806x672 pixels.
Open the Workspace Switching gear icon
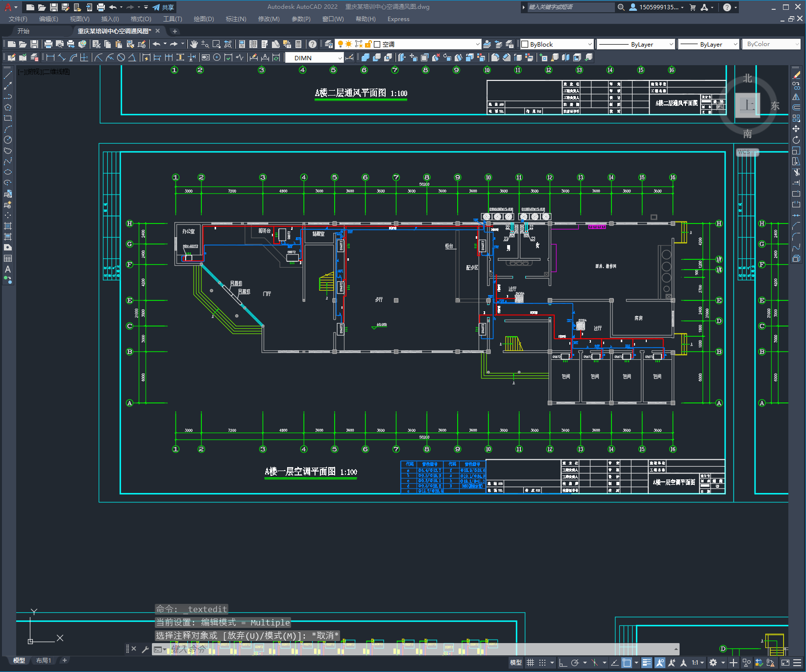tap(713, 663)
